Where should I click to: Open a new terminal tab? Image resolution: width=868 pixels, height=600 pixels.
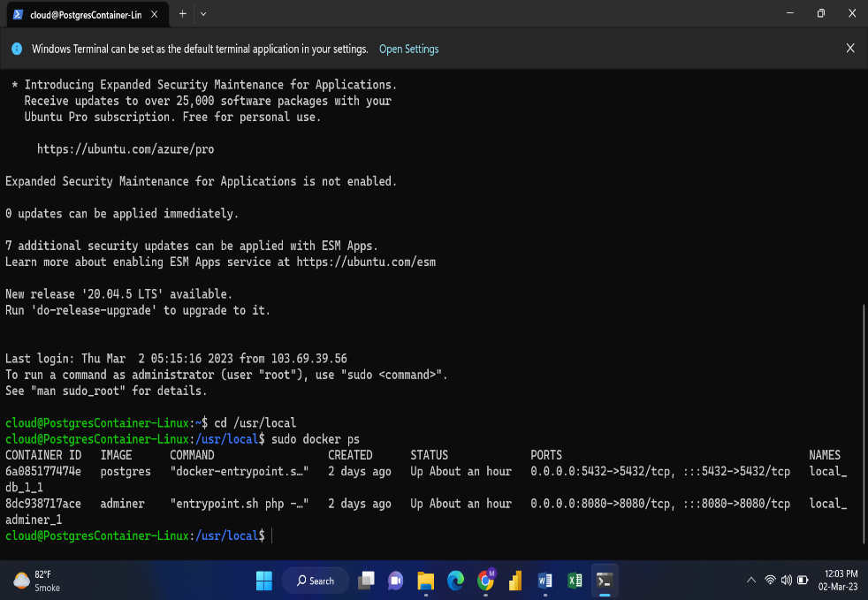183,14
